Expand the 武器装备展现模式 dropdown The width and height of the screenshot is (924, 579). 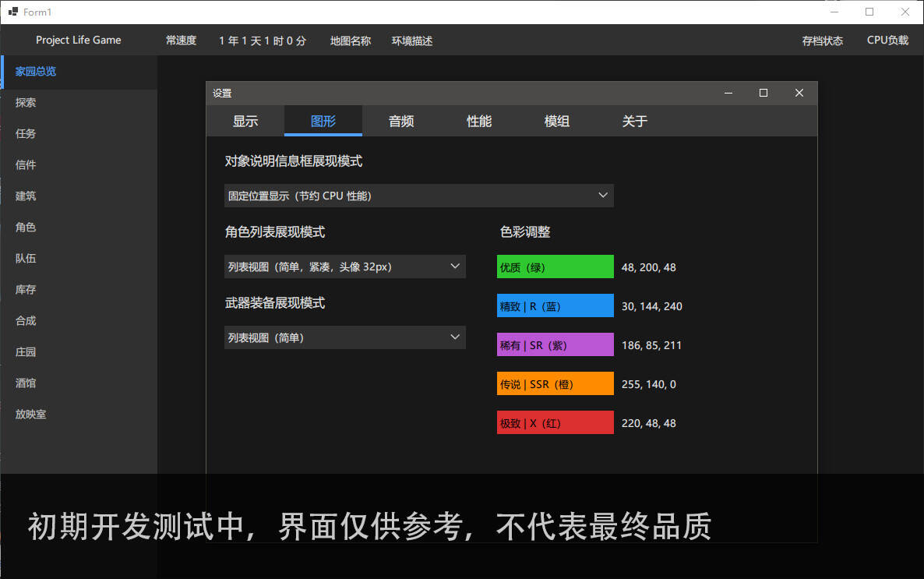344,338
